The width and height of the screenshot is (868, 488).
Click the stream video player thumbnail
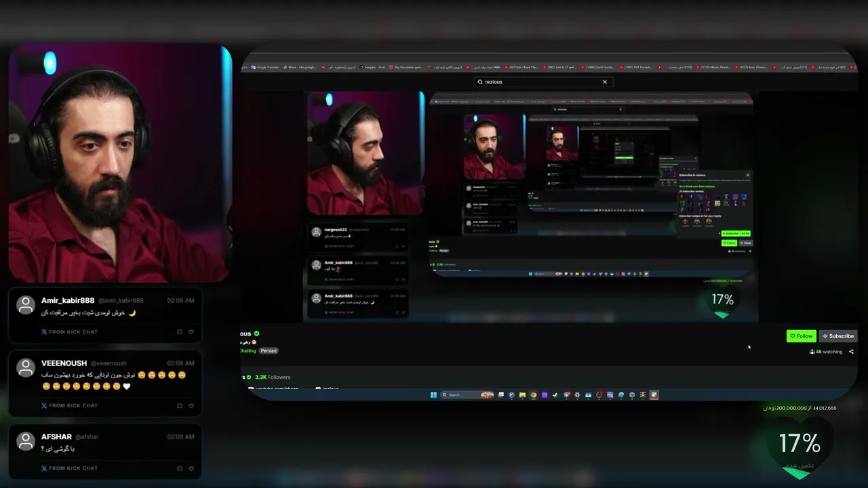click(530, 207)
